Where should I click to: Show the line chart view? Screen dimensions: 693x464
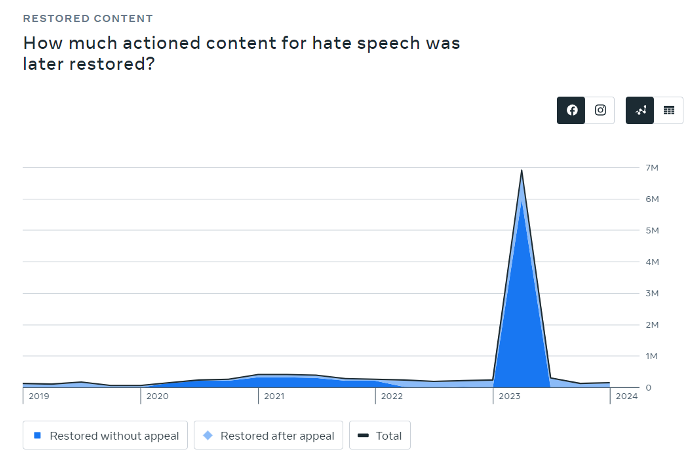[640, 110]
